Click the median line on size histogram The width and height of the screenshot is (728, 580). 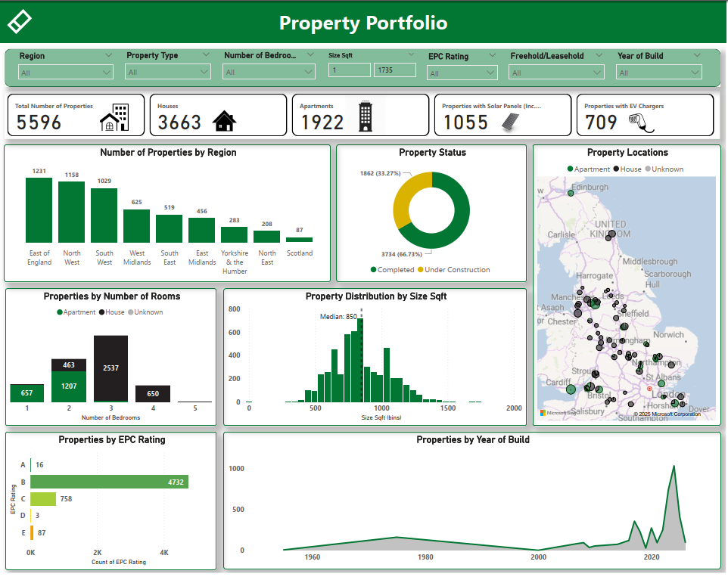tap(362, 357)
